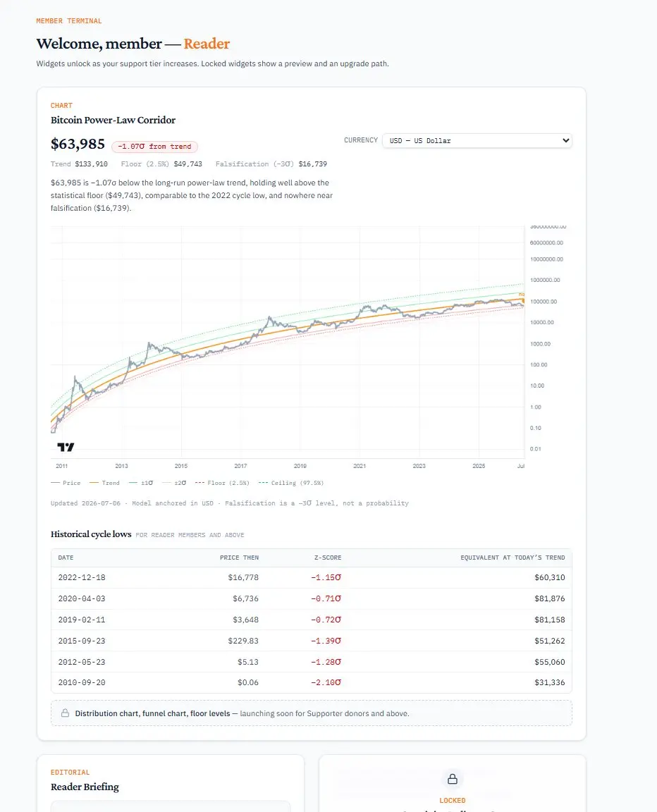Toggle the Trend legend item
Image resolution: width=657 pixels, height=812 pixels.
(x=104, y=483)
